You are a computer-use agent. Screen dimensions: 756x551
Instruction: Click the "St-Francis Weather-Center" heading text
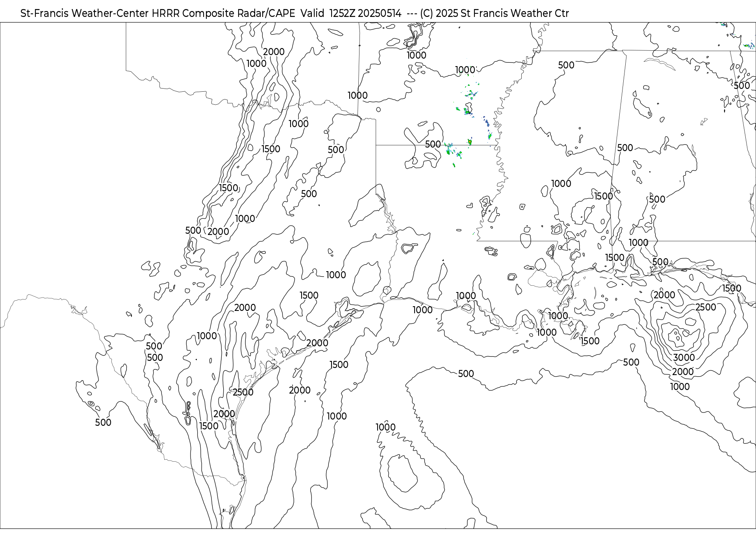(85, 13)
